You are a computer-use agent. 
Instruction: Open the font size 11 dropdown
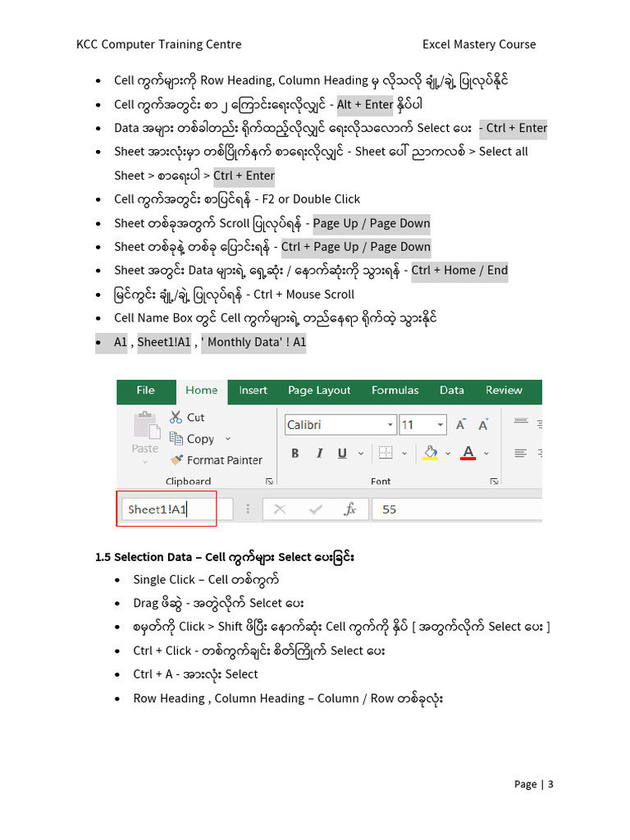[441, 425]
